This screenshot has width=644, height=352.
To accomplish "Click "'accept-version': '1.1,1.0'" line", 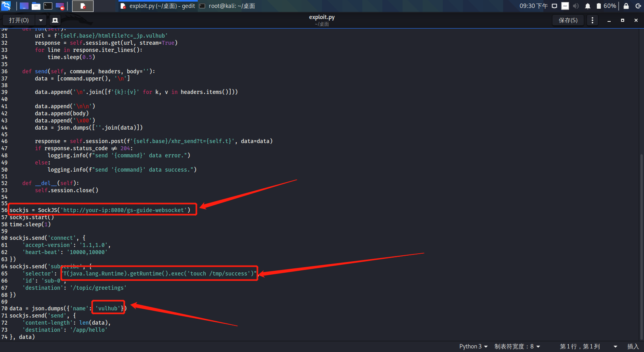I will pos(67,245).
